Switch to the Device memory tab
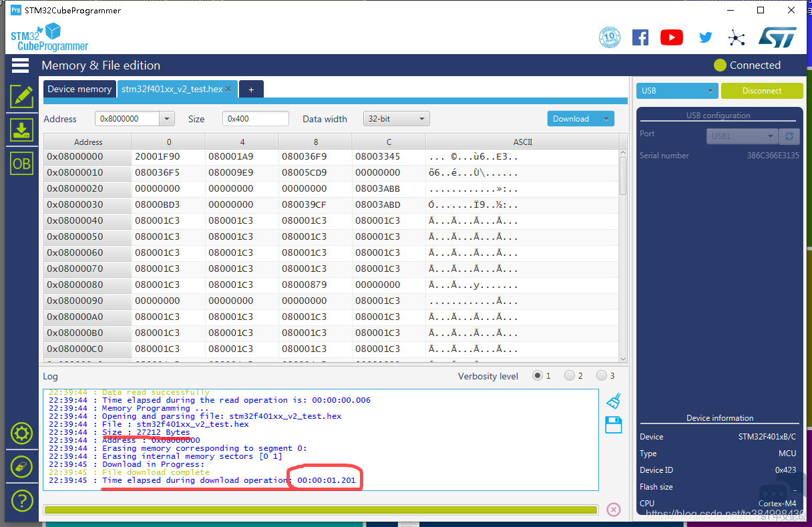Viewport: 812px width, 527px height. [79, 89]
